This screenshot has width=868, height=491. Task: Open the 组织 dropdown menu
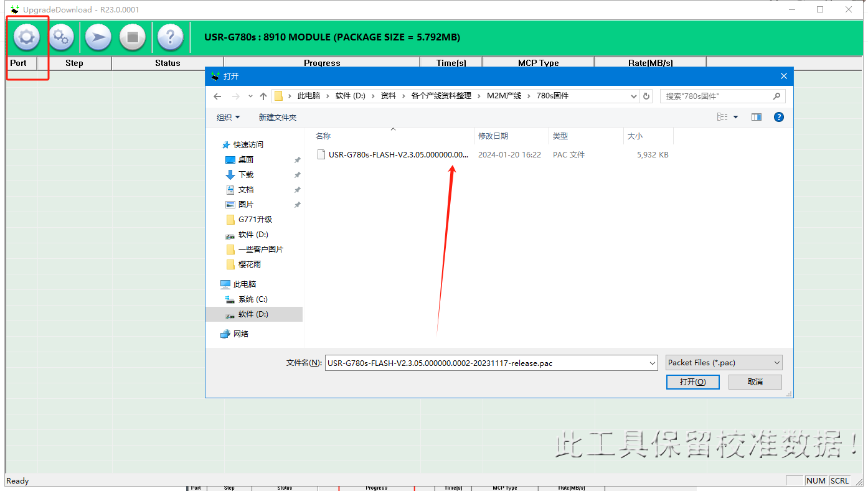pos(228,118)
